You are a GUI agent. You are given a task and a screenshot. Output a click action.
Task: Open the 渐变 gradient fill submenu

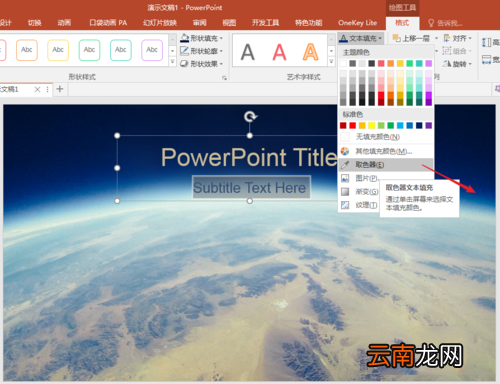(359, 192)
